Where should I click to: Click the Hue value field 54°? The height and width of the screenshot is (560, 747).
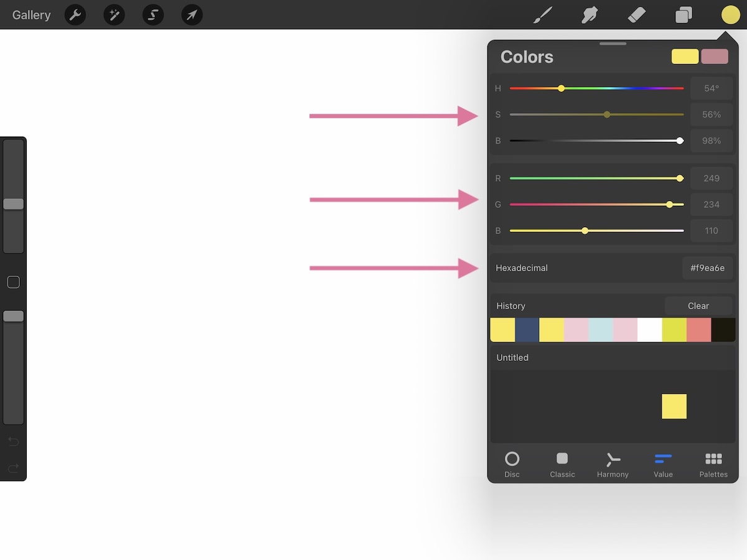click(x=712, y=88)
